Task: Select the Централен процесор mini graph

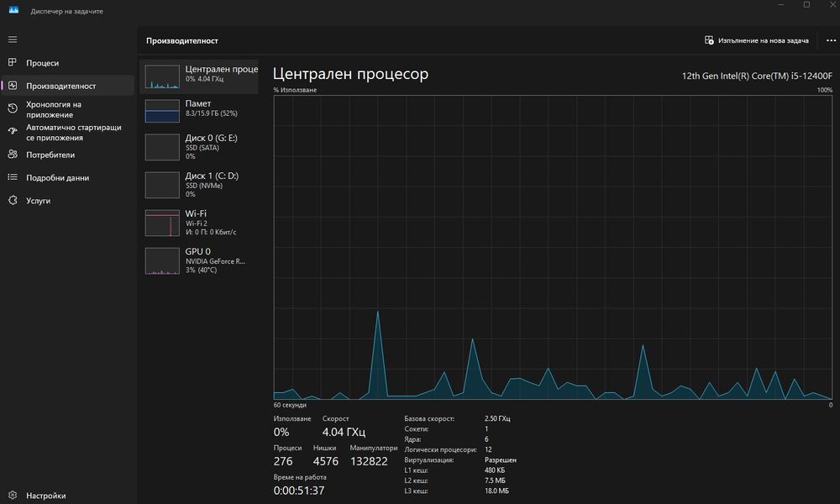Action: (x=162, y=76)
